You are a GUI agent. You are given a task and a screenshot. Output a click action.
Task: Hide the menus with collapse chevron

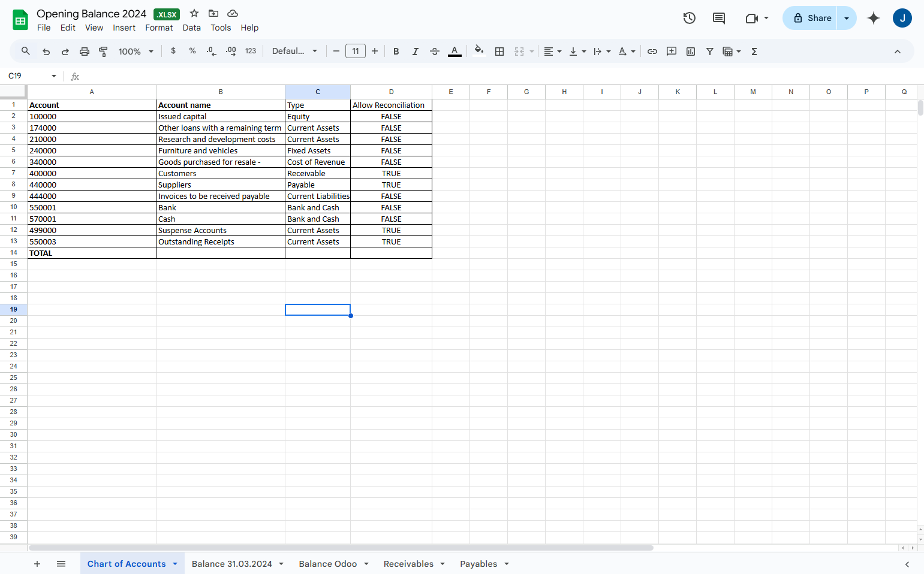pyautogui.click(x=898, y=52)
